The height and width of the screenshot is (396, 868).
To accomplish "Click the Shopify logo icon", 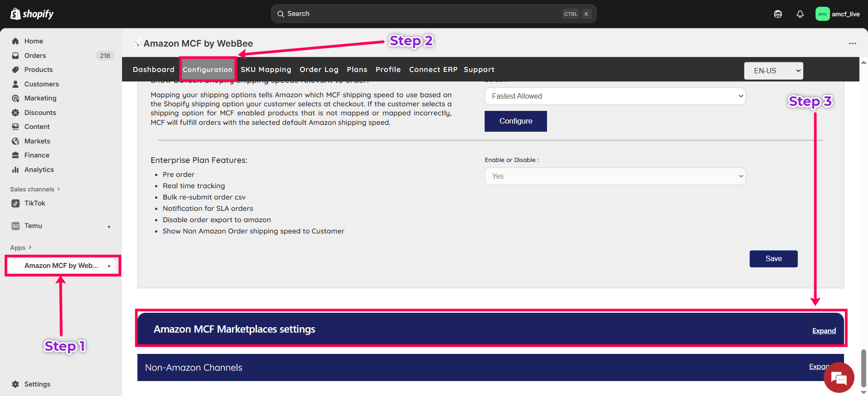I will (x=15, y=14).
